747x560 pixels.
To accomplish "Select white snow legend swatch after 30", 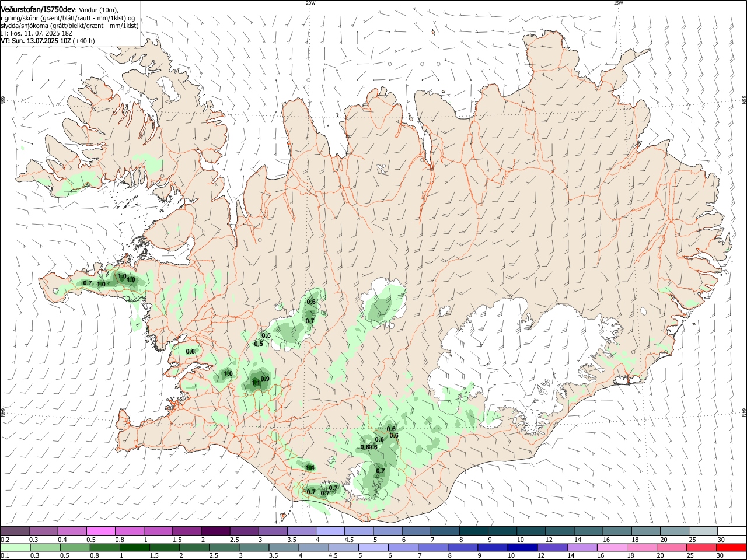I will pyautogui.click(x=731, y=531).
